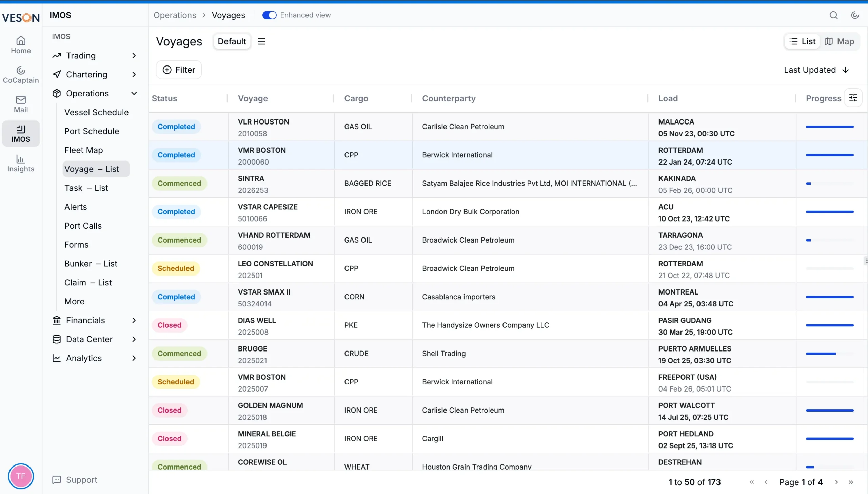Select Voyage – List menu item
868x494 pixels.
point(96,169)
